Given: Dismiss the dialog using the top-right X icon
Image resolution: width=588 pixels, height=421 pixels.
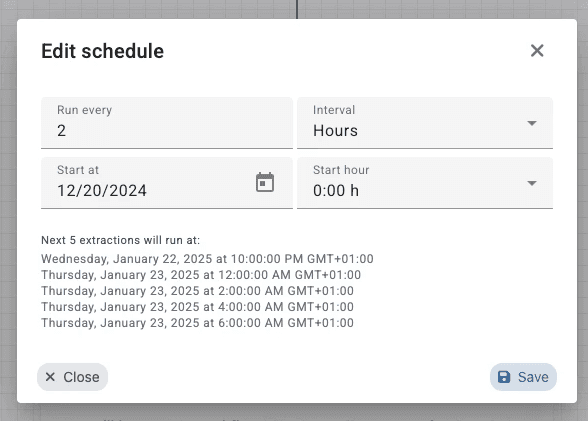Looking at the screenshot, I should point(537,50).
